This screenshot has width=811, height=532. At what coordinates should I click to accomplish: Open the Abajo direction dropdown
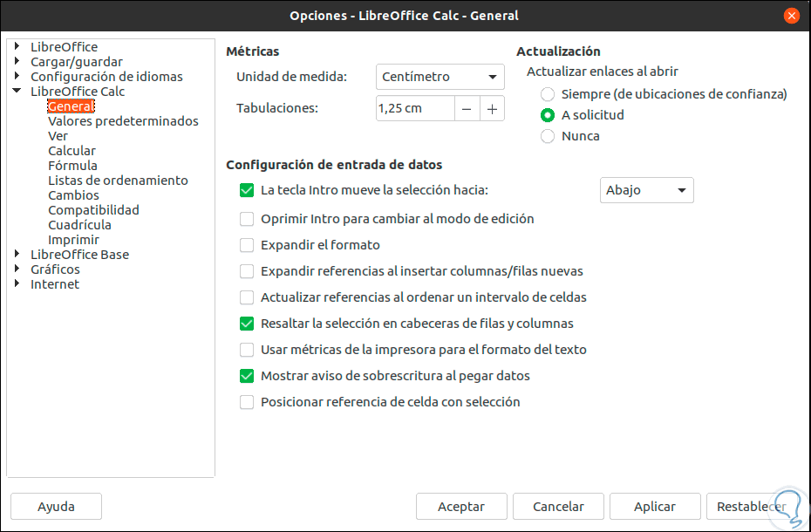tap(646, 190)
